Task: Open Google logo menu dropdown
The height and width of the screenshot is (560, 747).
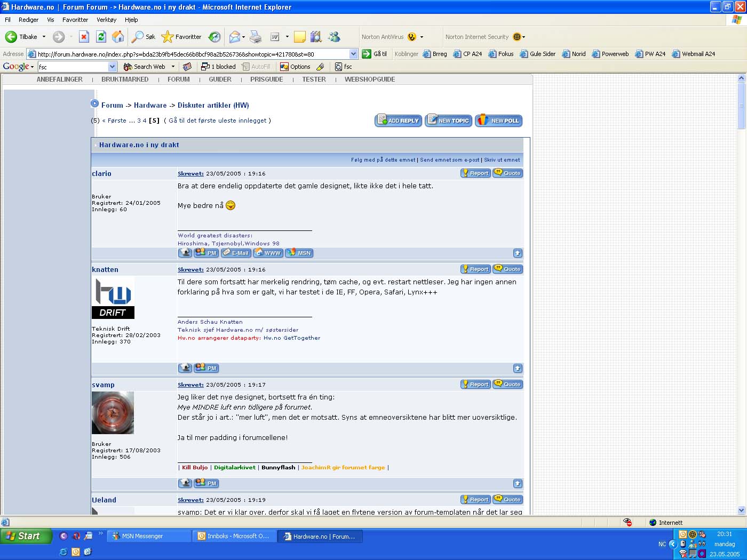Action: 32,67
